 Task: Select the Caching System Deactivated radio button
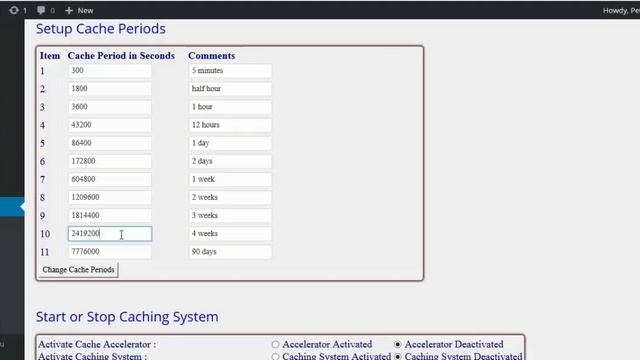pos(398,356)
